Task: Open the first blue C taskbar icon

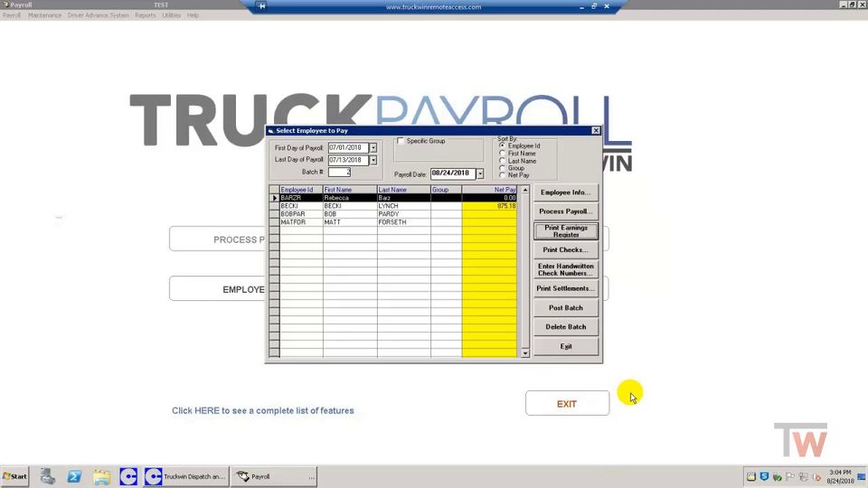Action: (128, 476)
